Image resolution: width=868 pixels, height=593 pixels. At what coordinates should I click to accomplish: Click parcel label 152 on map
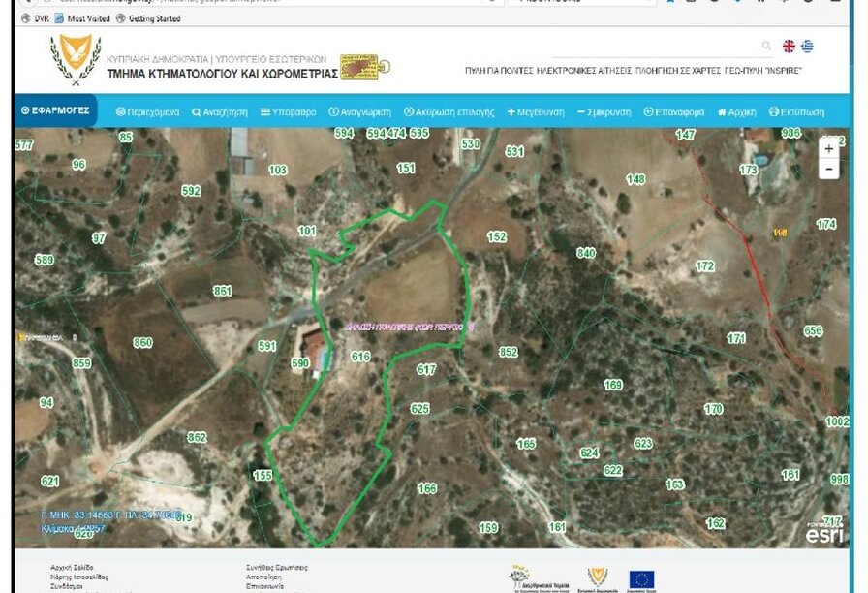tap(497, 237)
